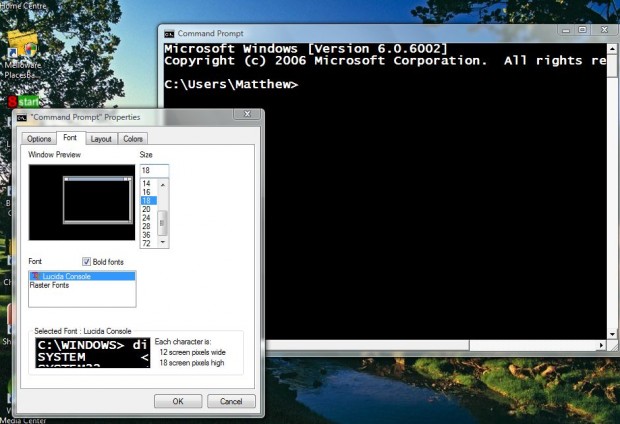Choose highlighted font size 18 in list
620x424 pixels.
149,201
